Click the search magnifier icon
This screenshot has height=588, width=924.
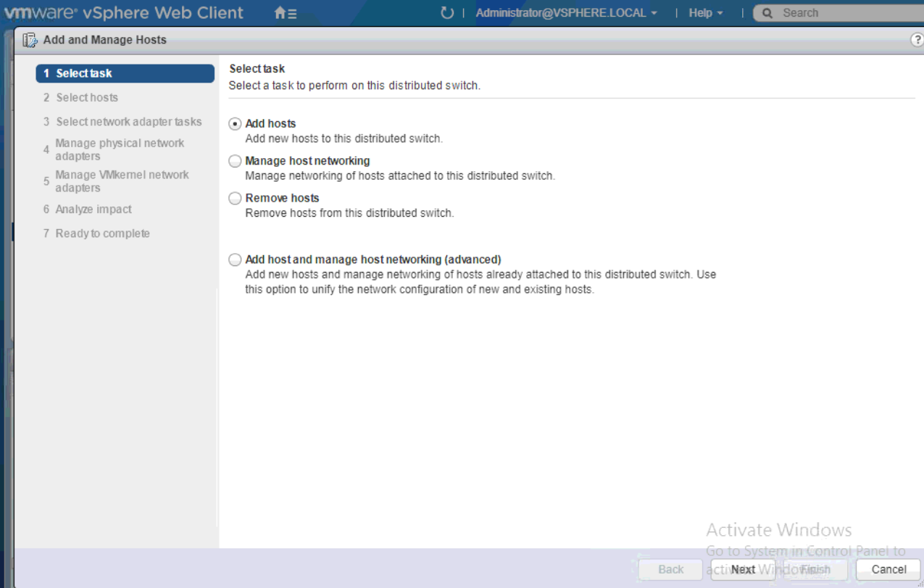tap(767, 13)
